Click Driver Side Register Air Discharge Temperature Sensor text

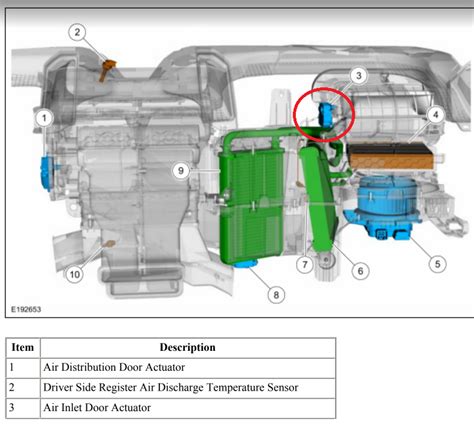point(171,388)
